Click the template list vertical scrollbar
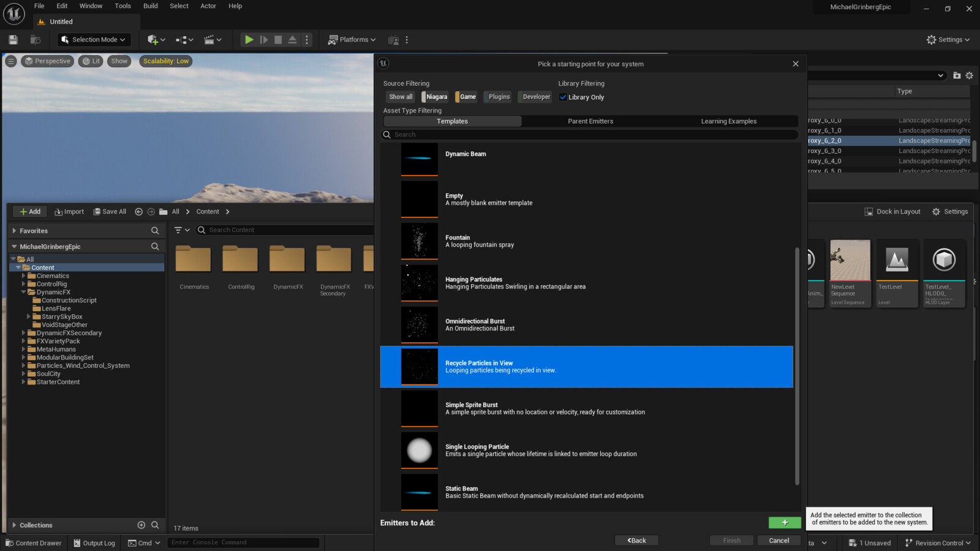This screenshot has height=551, width=980. coord(797,366)
